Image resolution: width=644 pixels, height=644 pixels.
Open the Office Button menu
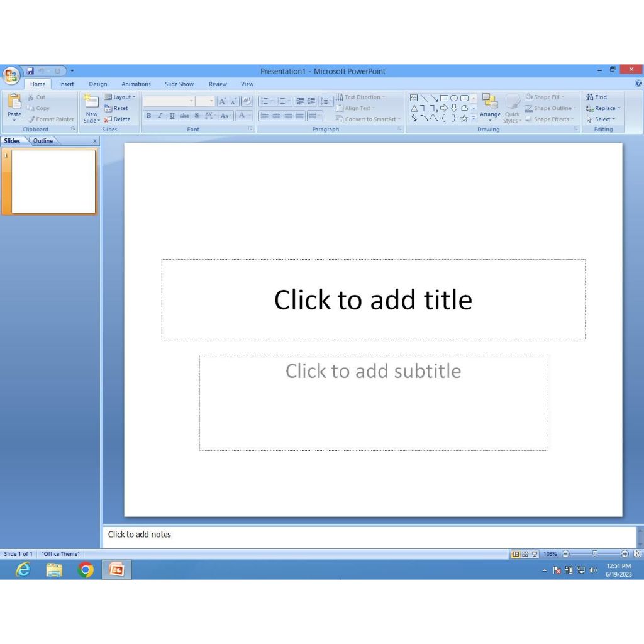tap(11, 75)
